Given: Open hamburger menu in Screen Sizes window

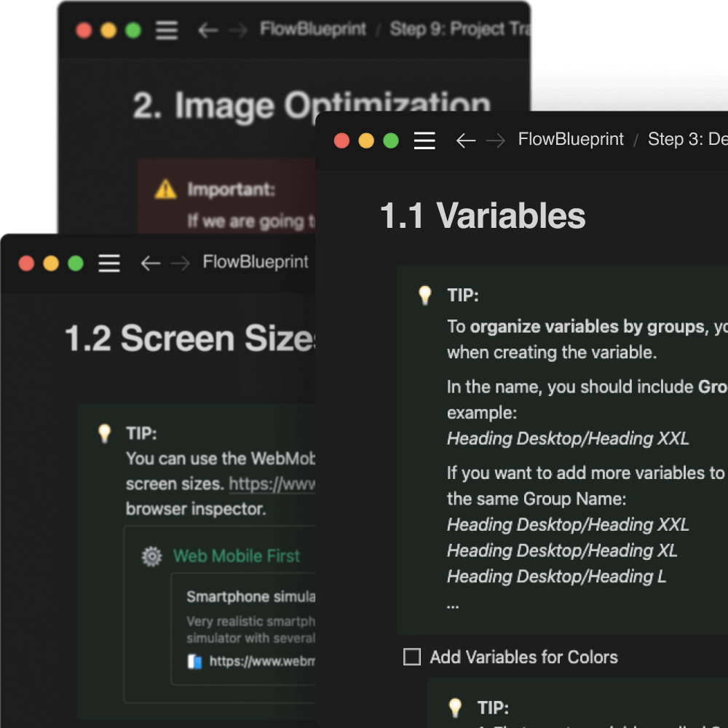Looking at the screenshot, I should pos(109,263).
